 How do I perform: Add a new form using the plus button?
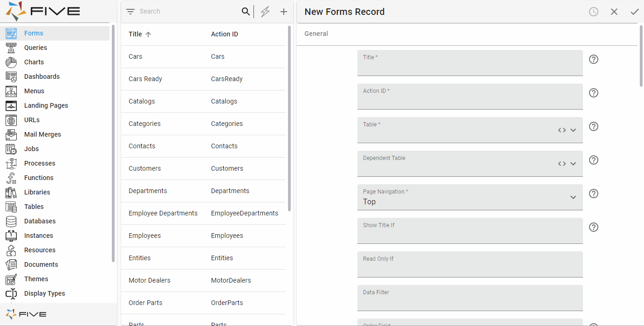[284, 11]
